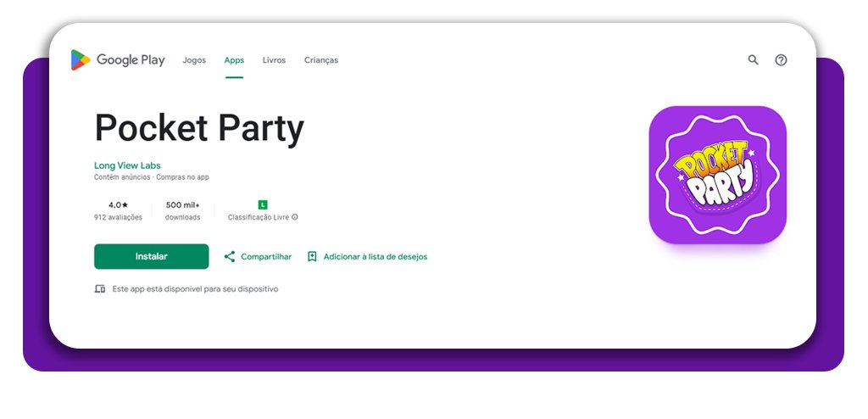The image size is (868, 419).
Task: Open the Long View Labs developer link
Action: click(x=127, y=165)
